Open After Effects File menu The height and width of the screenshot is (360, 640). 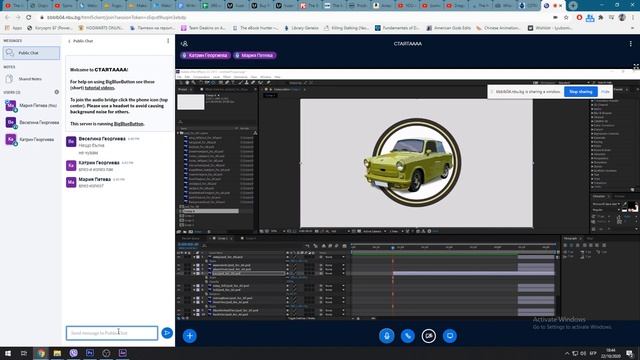[x=179, y=77]
